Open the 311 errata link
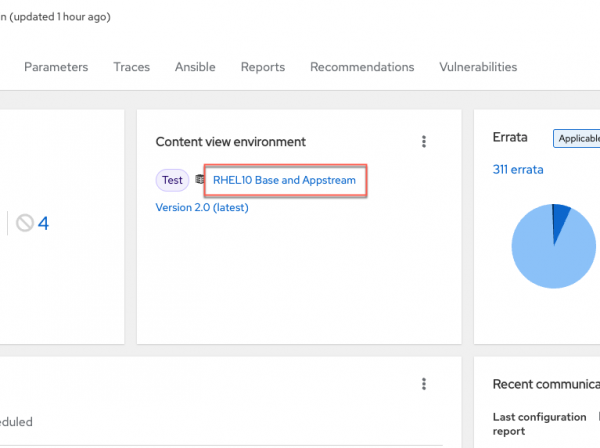 click(518, 169)
